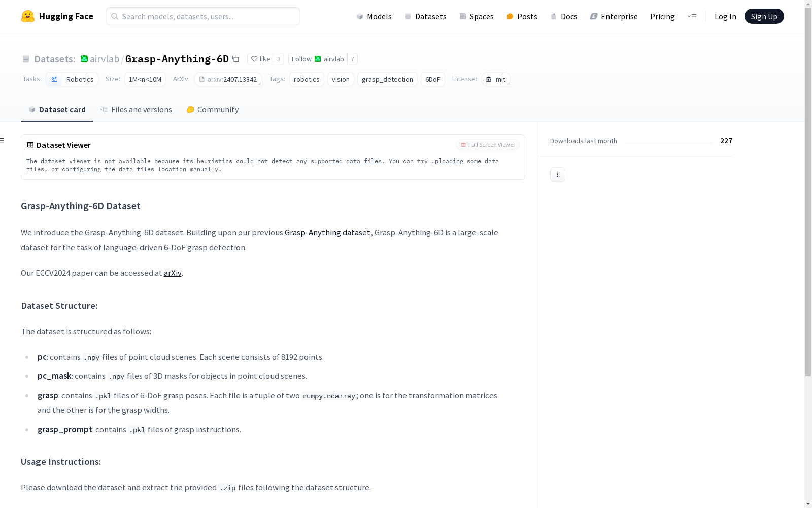Focus the search models and datasets field
This screenshot has height=508, width=812.
[203, 16]
